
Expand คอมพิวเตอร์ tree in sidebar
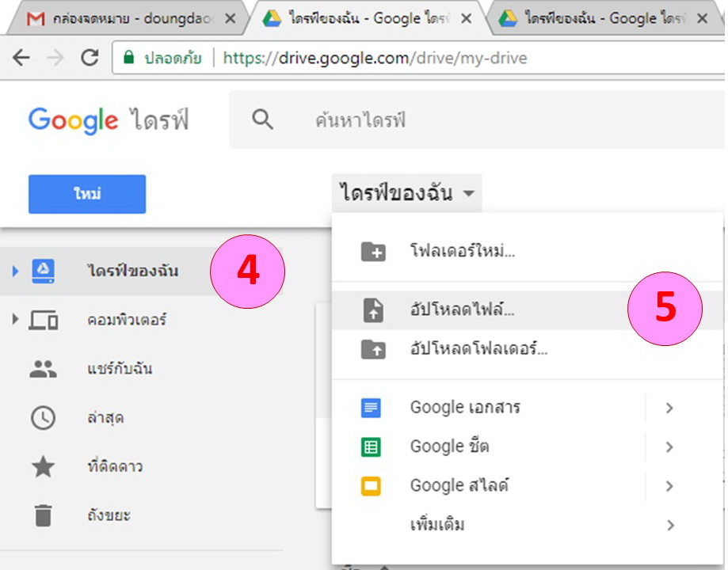click(15, 319)
